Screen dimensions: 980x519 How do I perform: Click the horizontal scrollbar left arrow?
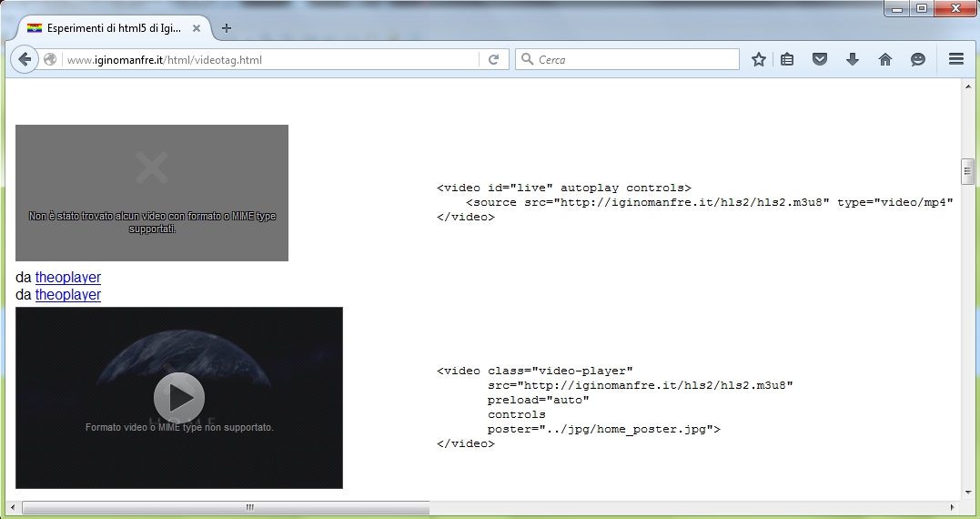(x=13, y=507)
